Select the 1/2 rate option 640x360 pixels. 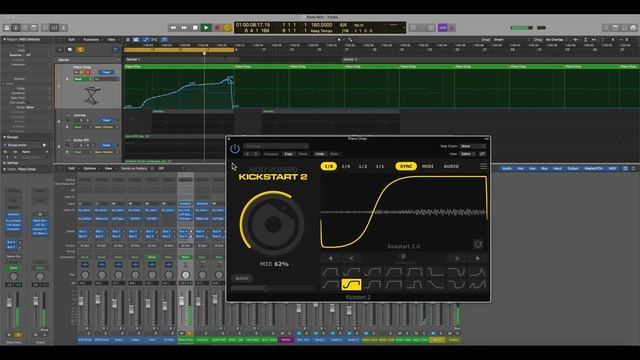[x=363, y=166]
